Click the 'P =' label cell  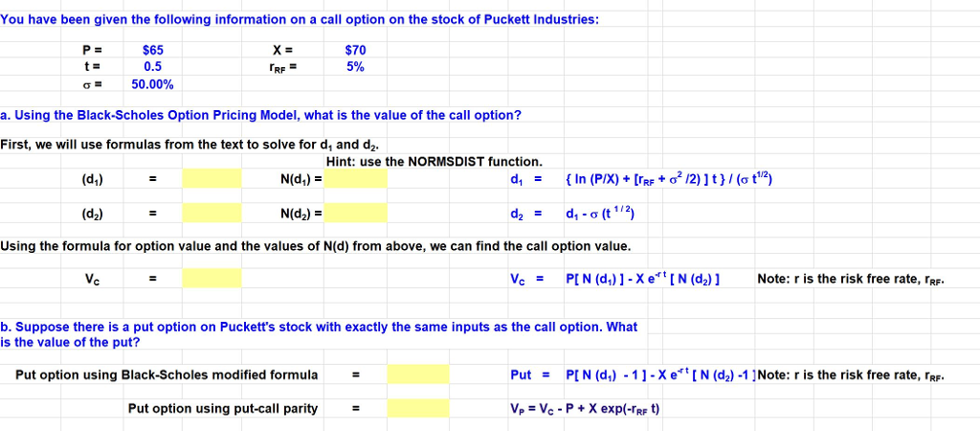point(92,51)
